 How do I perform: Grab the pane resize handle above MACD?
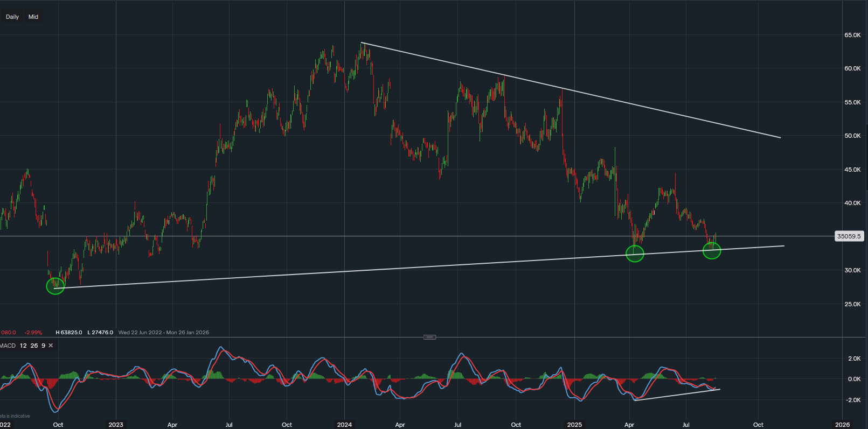429,337
